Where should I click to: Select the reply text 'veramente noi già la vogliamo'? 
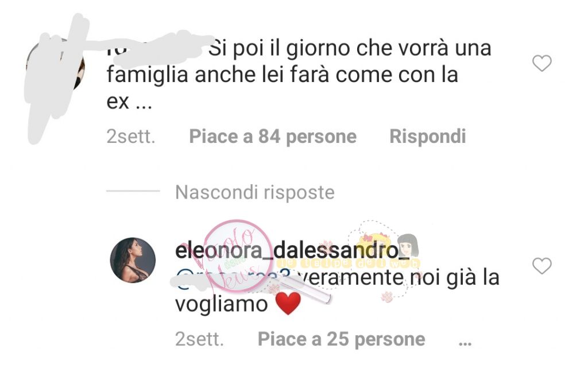click(338, 290)
